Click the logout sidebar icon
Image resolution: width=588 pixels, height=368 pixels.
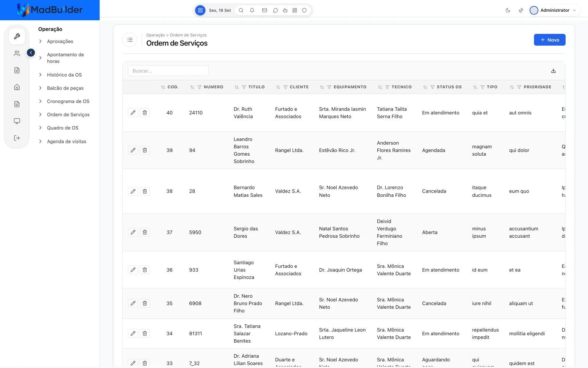tap(17, 138)
